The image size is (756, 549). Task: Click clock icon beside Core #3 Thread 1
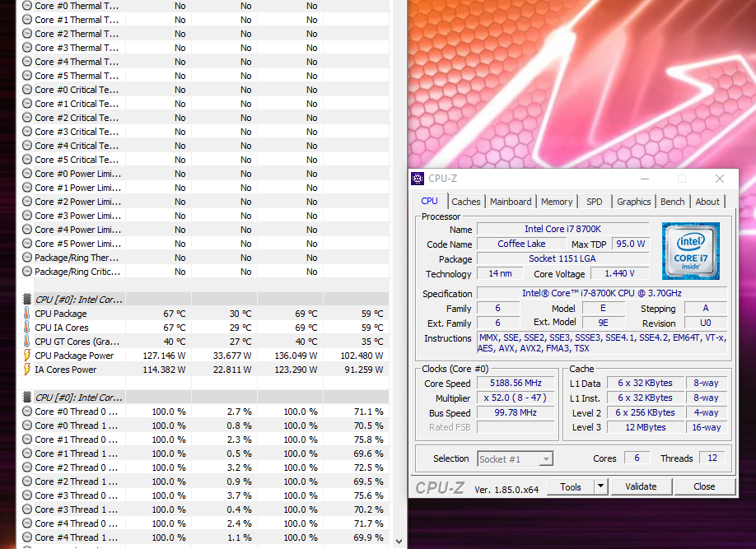(27, 509)
